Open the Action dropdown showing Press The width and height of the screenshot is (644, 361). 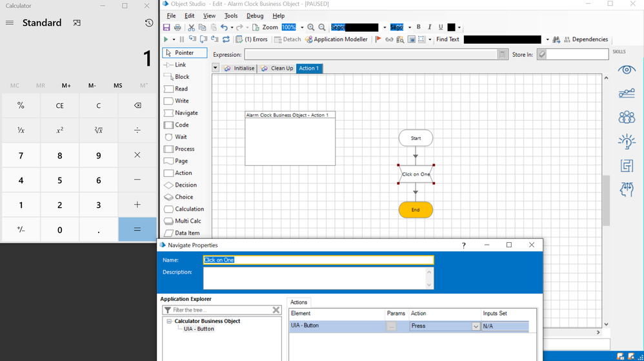click(476, 327)
